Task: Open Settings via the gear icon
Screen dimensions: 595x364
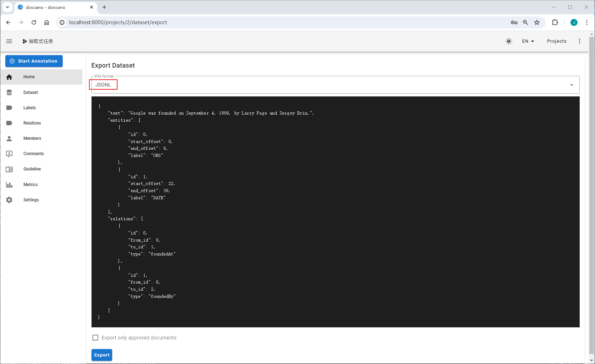Action: [x=9, y=200]
